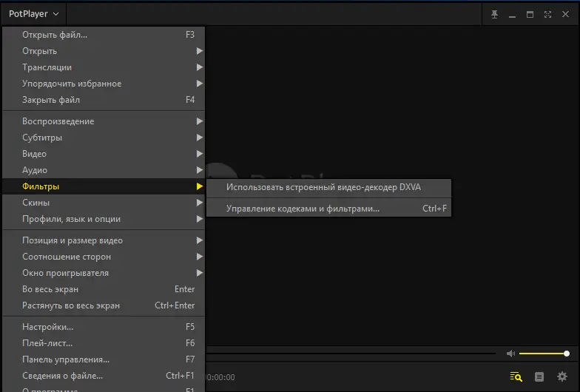Open Соотношение сторон submenu
Image resolution: width=580 pixels, height=392 pixels.
tap(104, 257)
